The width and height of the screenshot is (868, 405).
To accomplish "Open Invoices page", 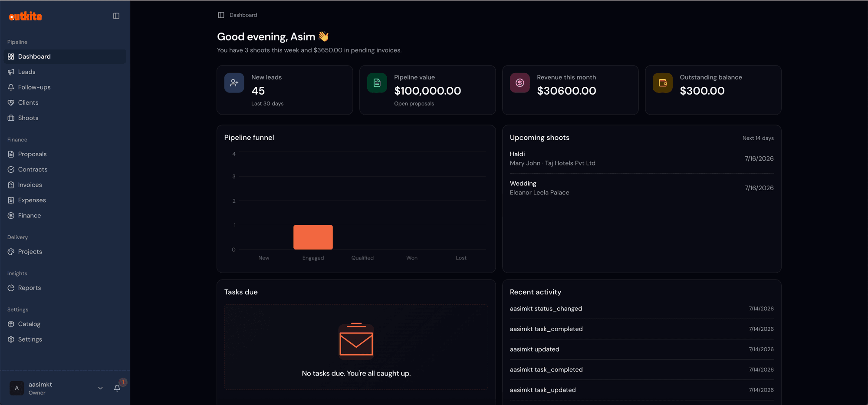I will coord(65,185).
